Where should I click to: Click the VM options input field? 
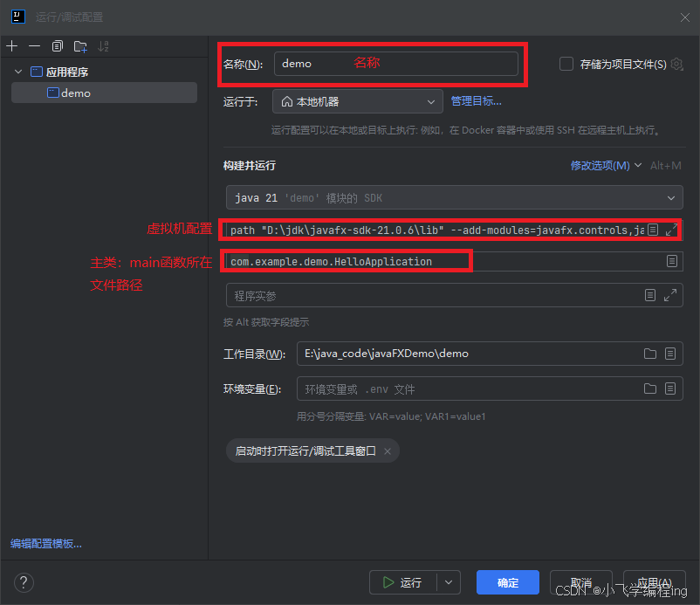(436, 230)
